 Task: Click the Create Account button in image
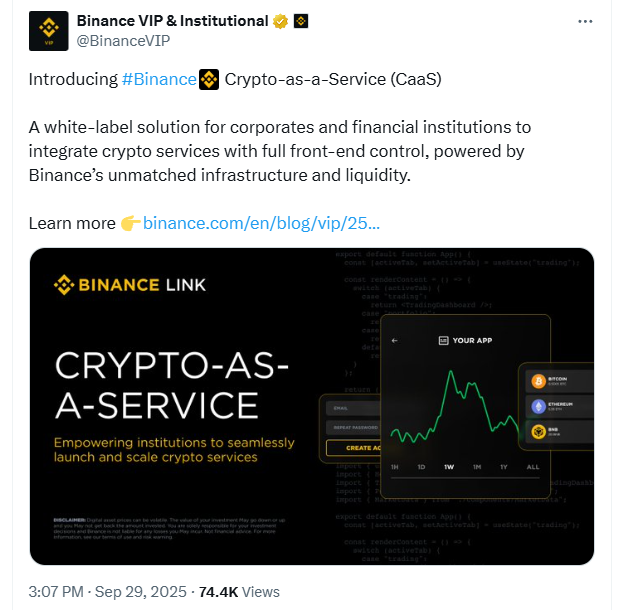pos(353,448)
